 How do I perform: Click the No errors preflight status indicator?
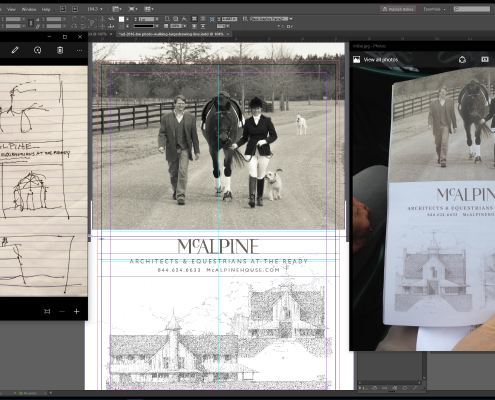click(x=28, y=393)
